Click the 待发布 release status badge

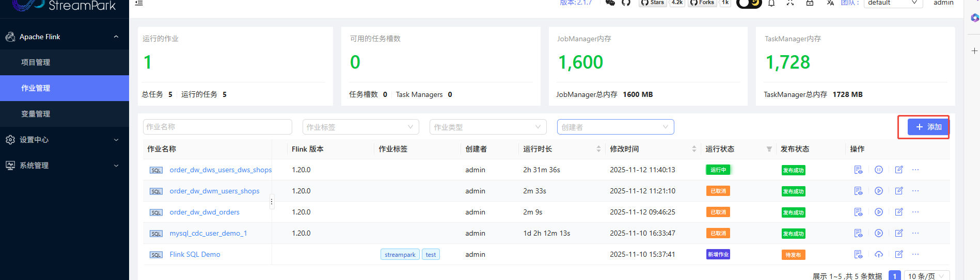coord(793,255)
